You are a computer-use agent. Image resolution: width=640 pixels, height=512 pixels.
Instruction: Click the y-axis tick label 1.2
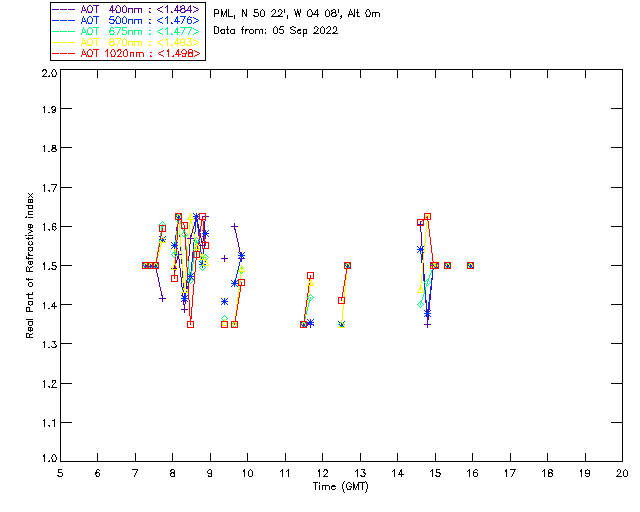point(49,384)
